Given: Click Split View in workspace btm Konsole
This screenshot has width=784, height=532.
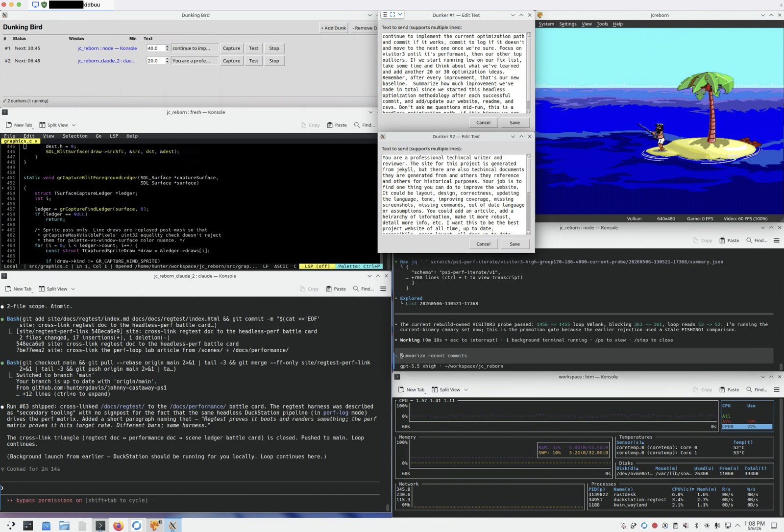Looking at the screenshot, I should [446, 390].
